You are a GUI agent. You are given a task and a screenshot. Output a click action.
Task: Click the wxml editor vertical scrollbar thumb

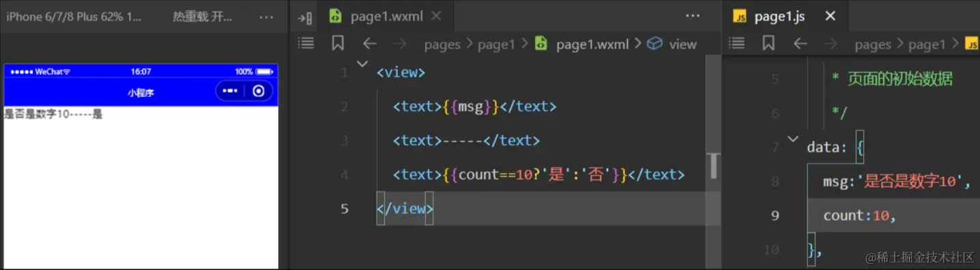(x=714, y=166)
